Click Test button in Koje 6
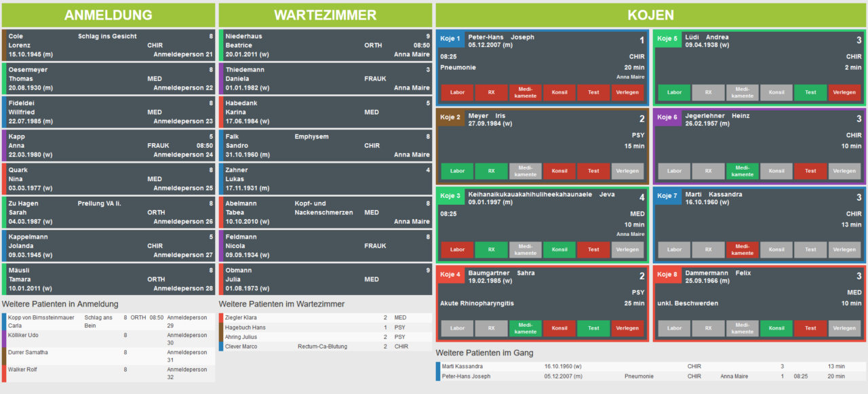Viewport: 868px width, 394px height. (810, 171)
